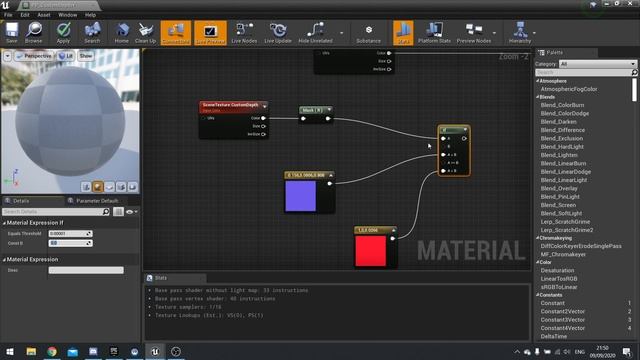Open the viewport options dropdown arrow
Viewport: 640px width, 360px height.
point(8,56)
